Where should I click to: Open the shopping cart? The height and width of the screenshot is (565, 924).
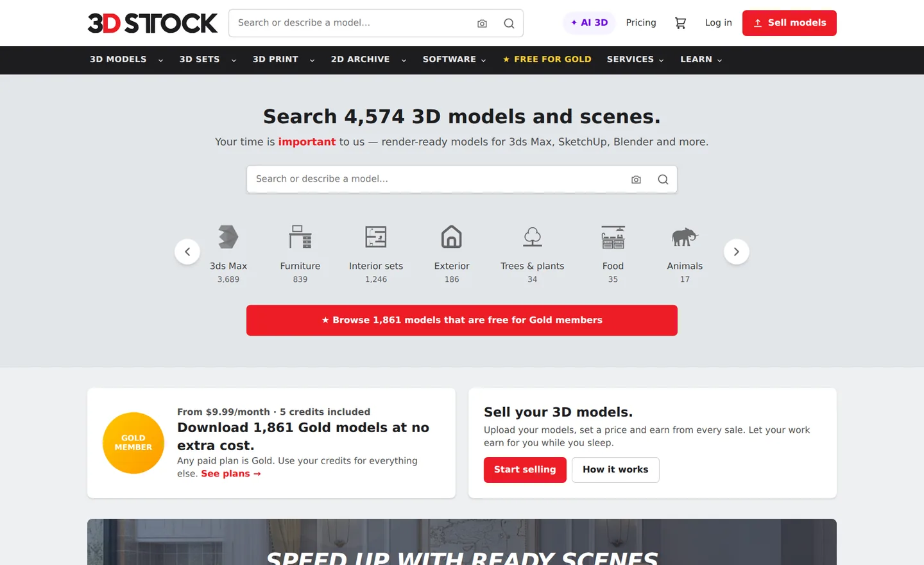tap(681, 23)
